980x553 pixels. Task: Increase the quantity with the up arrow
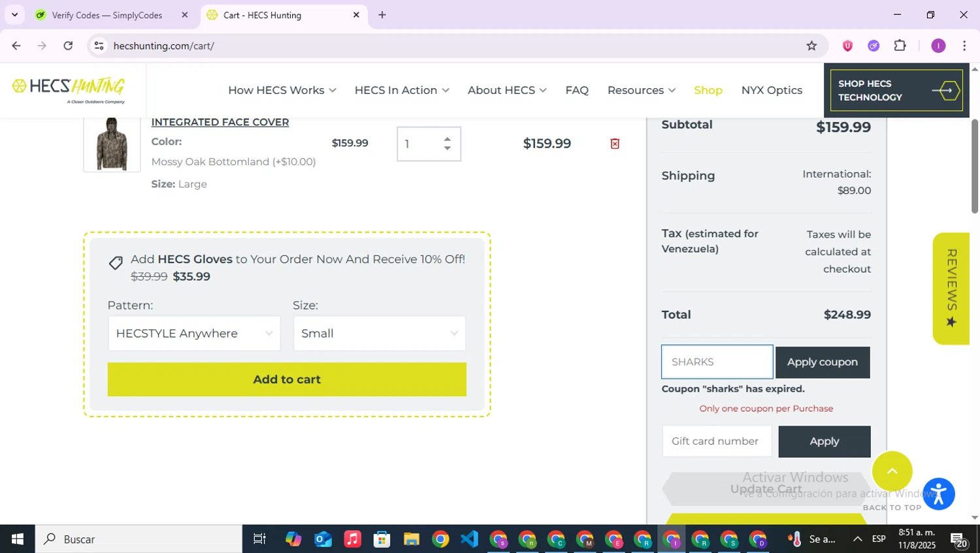tap(447, 139)
